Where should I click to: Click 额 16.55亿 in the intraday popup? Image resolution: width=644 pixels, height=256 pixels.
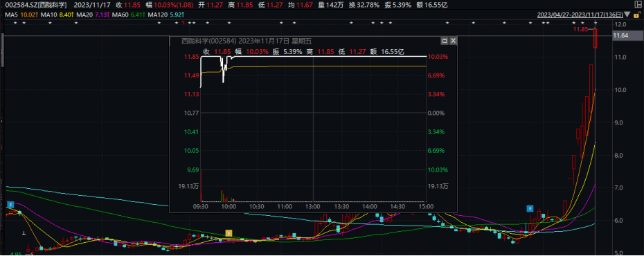[x=387, y=52]
